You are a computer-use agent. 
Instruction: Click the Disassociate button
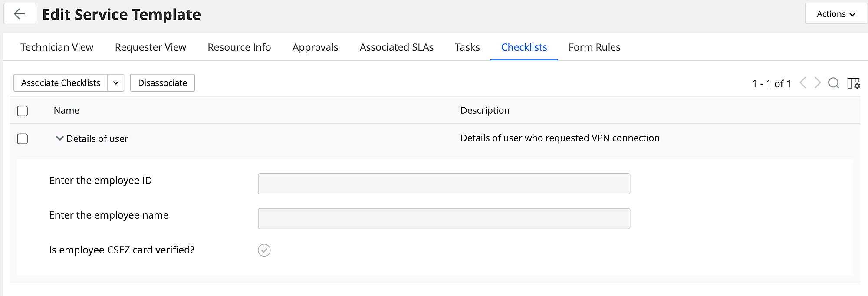(162, 83)
